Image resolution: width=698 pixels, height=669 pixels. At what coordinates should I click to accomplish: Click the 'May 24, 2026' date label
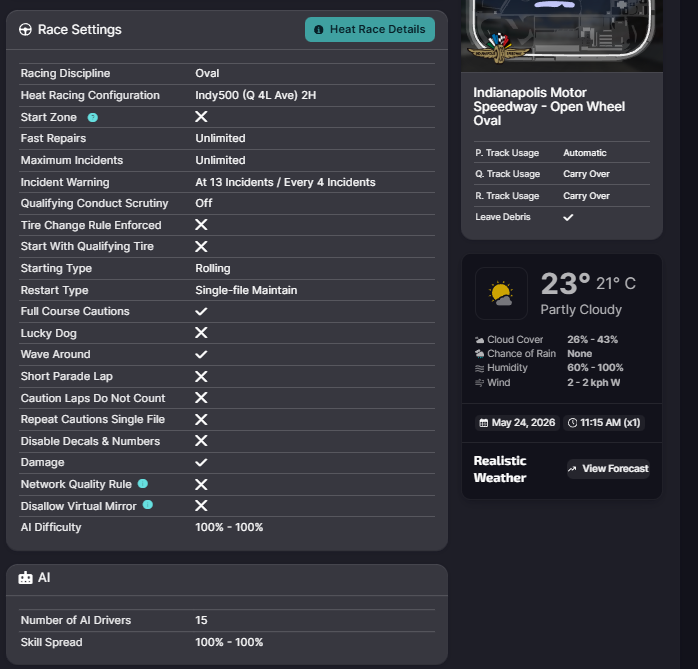523,423
